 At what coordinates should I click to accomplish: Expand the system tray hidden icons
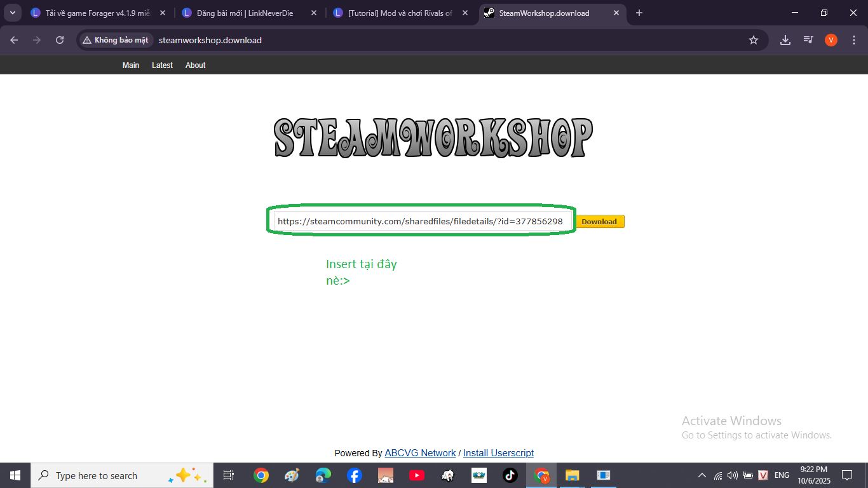702,475
